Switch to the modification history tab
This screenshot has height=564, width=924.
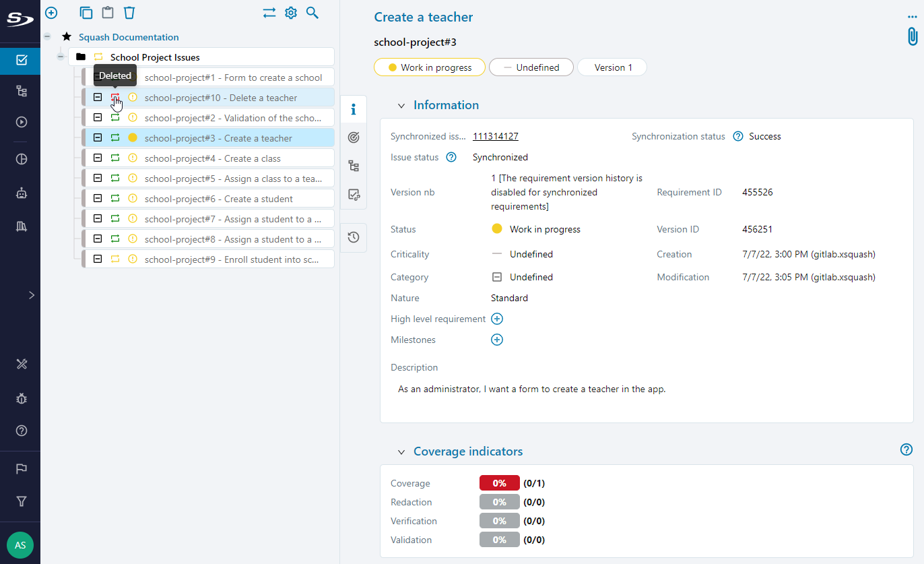tap(354, 237)
